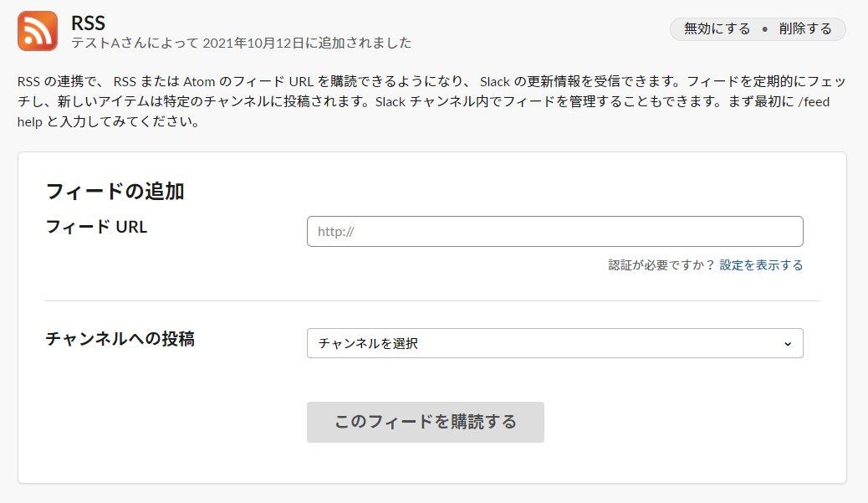Focus the フィード URL http:// input field
Viewport: 868px width, 503px height.
pos(554,232)
